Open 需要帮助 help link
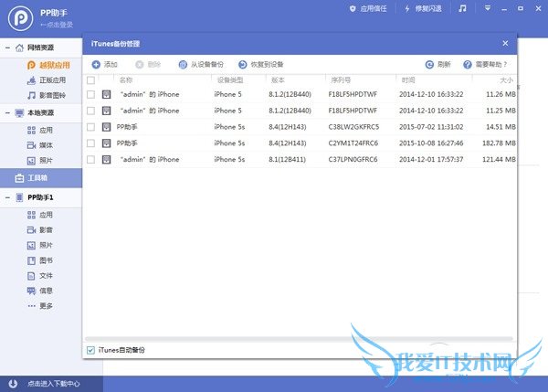This screenshot has height=392, width=548. coord(485,64)
